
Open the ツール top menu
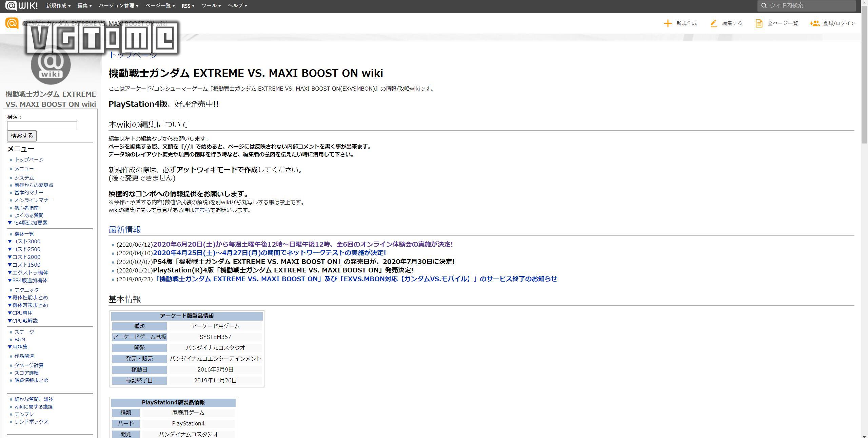(x=211, y=6)
